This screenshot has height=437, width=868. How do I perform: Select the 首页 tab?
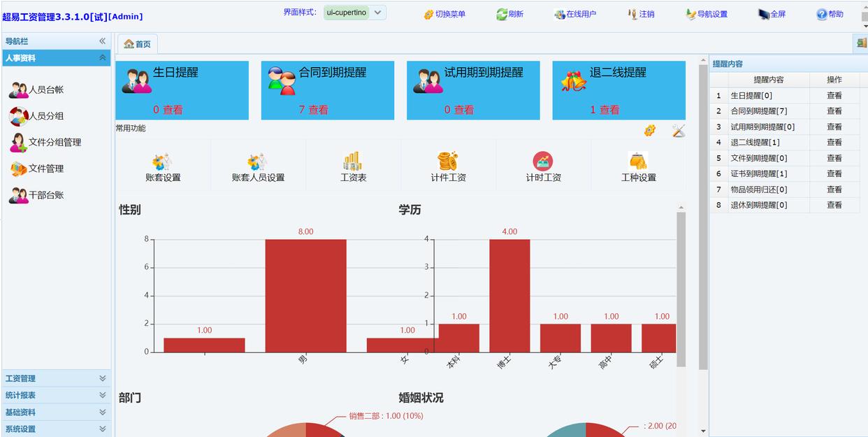point(137,44)
